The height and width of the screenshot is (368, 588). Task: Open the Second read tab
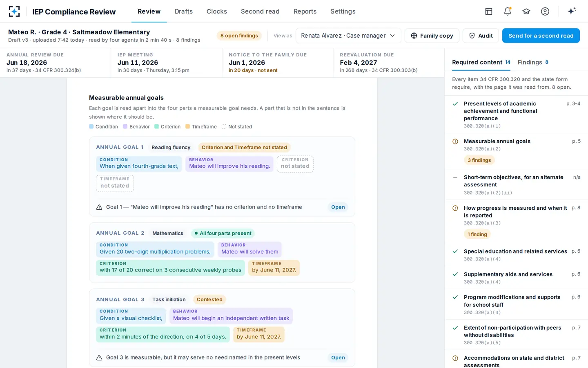click(x=260, y=11)
